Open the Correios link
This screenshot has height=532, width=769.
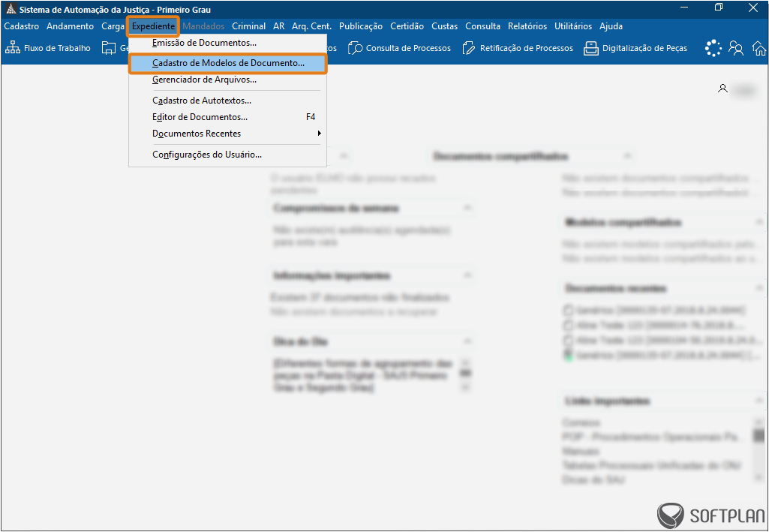click(x=581, y=422)
